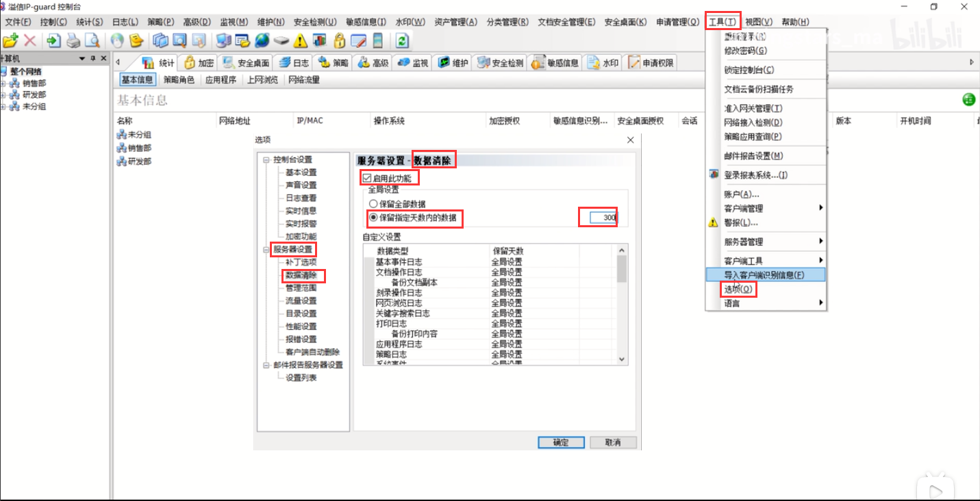This screenshot has height=501, width=980.
Task: Click the gold padlock toolbar icon
Action: [340, 41]
